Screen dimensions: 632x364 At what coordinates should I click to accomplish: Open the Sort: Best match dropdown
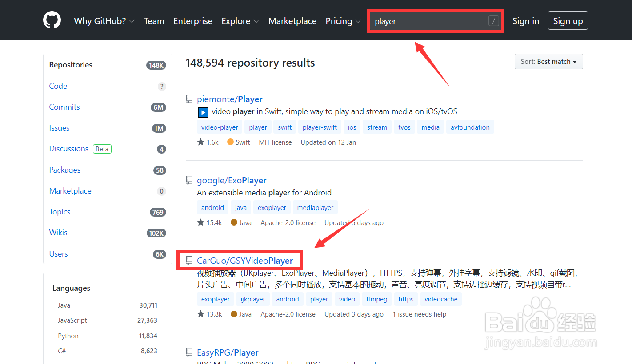548,62
